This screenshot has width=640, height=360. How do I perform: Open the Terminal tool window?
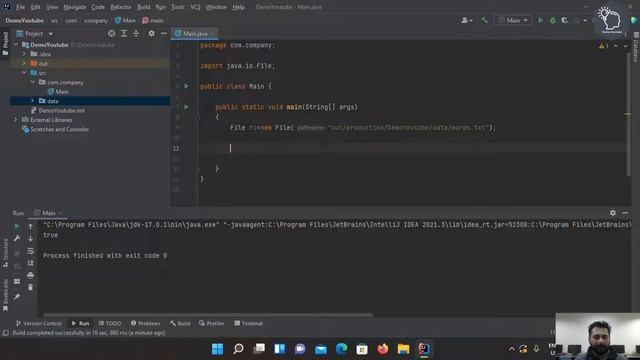point(249,323)
